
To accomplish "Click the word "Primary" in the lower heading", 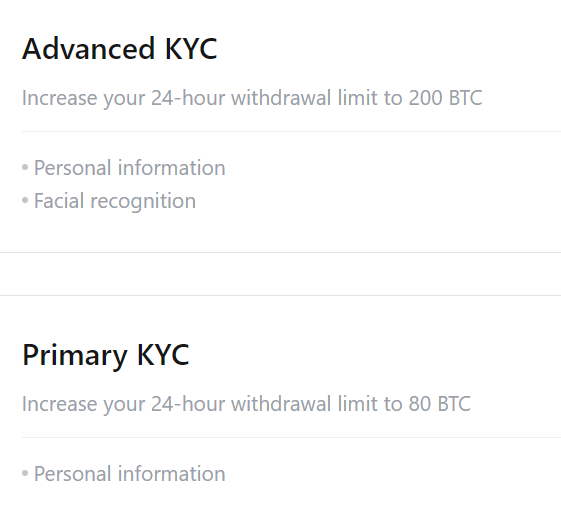I will click(75, 355).
